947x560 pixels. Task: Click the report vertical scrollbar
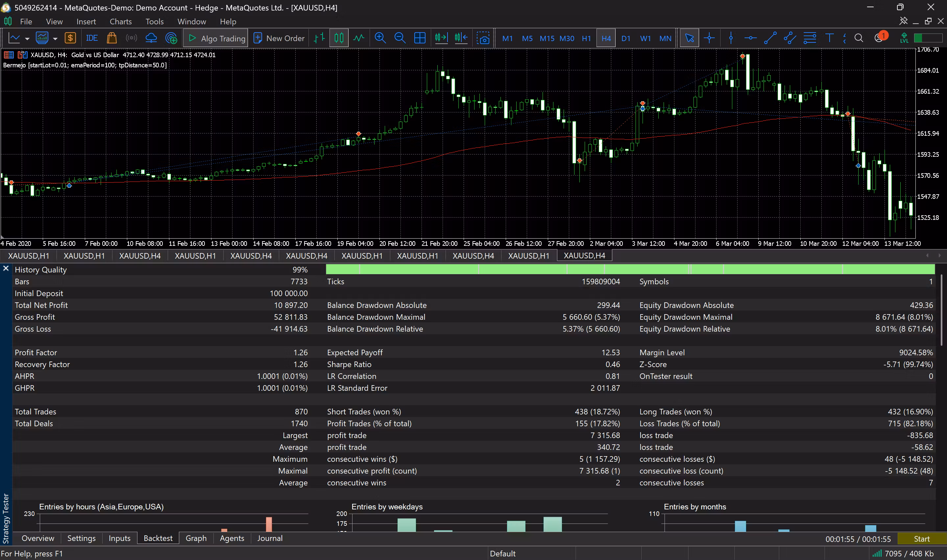(941, 310)
